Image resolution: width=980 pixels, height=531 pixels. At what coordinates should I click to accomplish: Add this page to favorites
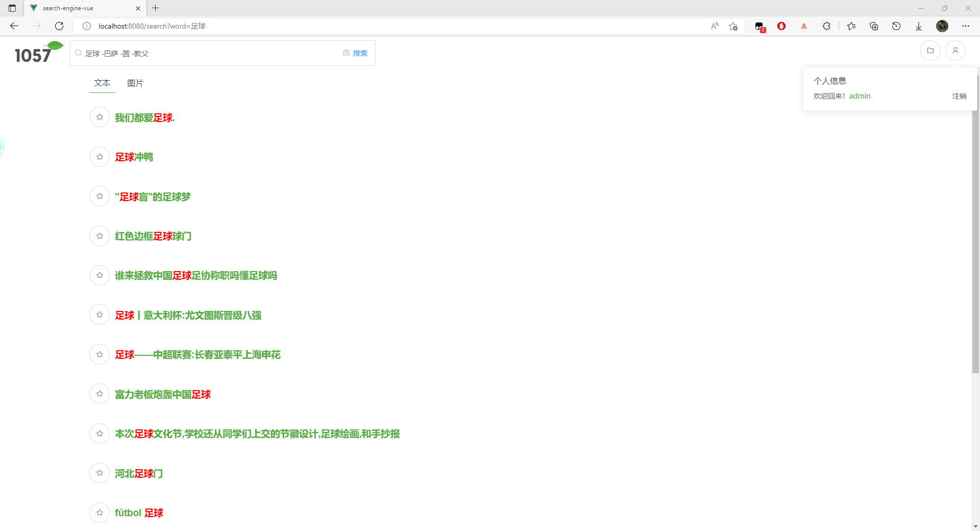(733, 26)
